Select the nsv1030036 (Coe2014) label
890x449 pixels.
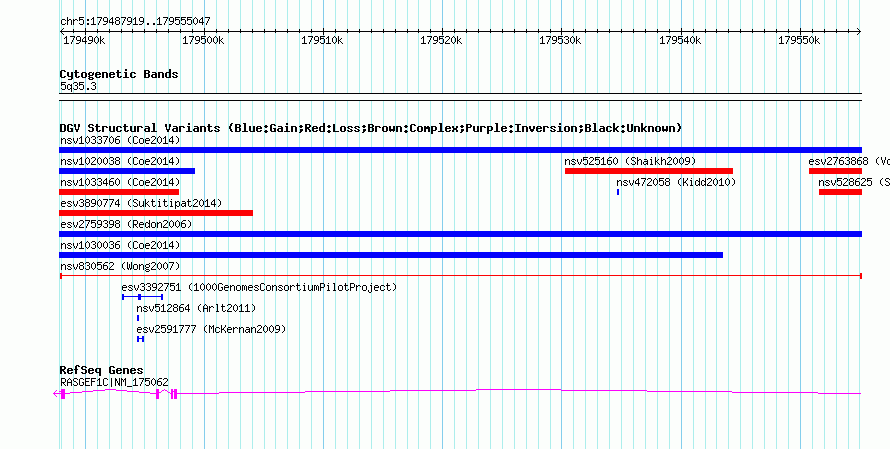tap(120, 245)
